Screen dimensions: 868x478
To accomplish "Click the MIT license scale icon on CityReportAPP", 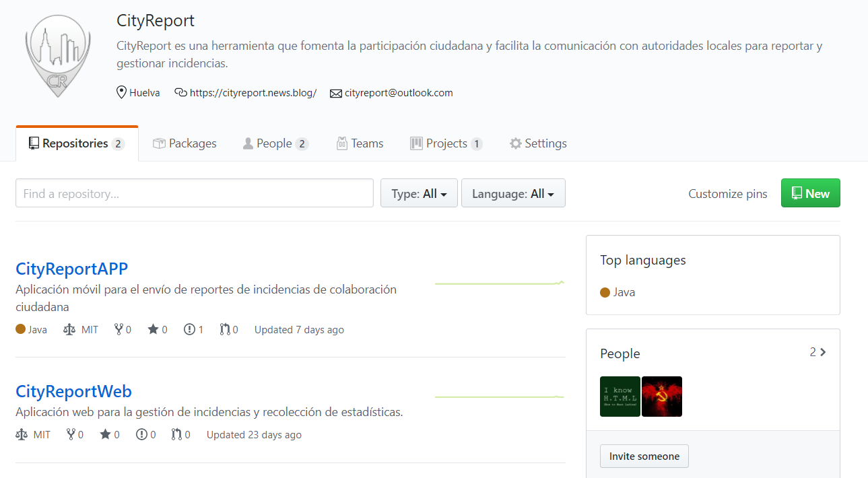I will tap(69, 329).
